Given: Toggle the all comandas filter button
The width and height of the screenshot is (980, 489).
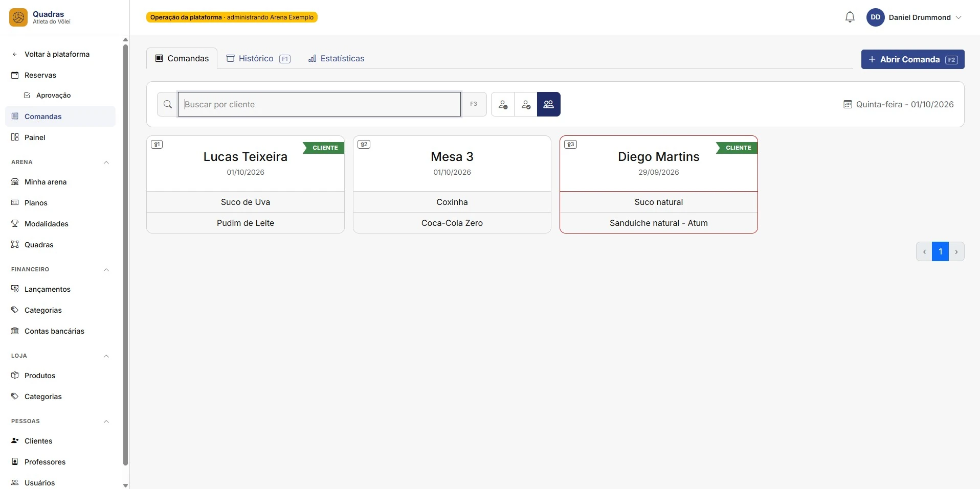Looking at the screenshot, I should click(549, 104).
